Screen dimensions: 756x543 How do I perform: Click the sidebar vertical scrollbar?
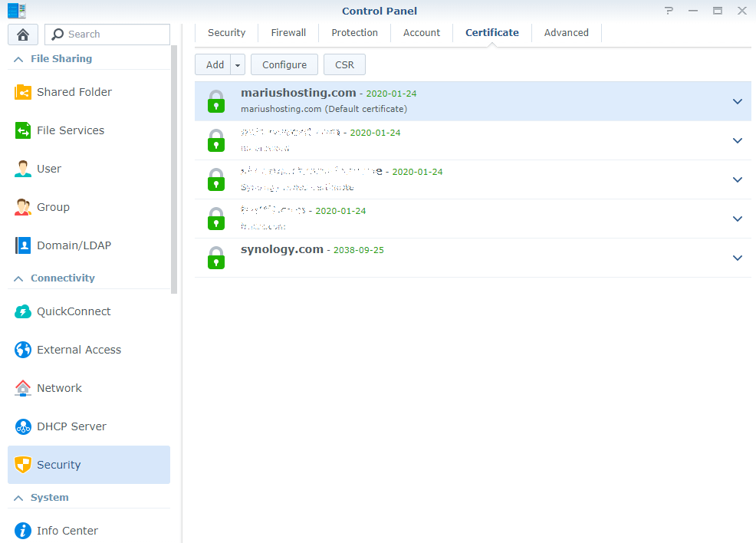tap(174, 169)
